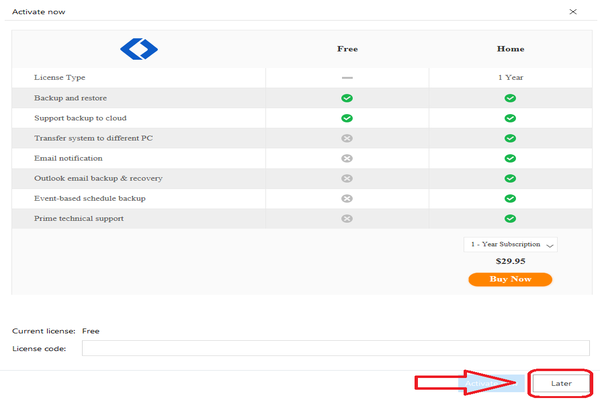Click the Free column header
600x400 pixels.
pos(347,48)
